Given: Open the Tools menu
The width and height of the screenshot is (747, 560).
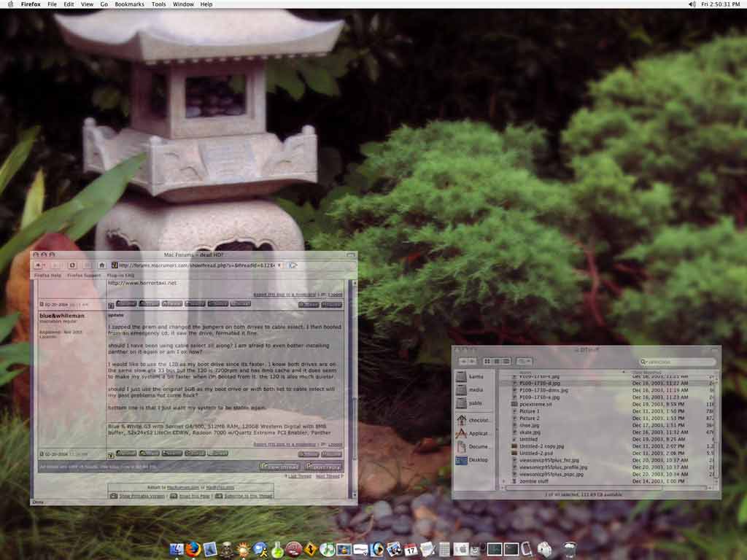Looking at the screenshot, I should [158, 4].
